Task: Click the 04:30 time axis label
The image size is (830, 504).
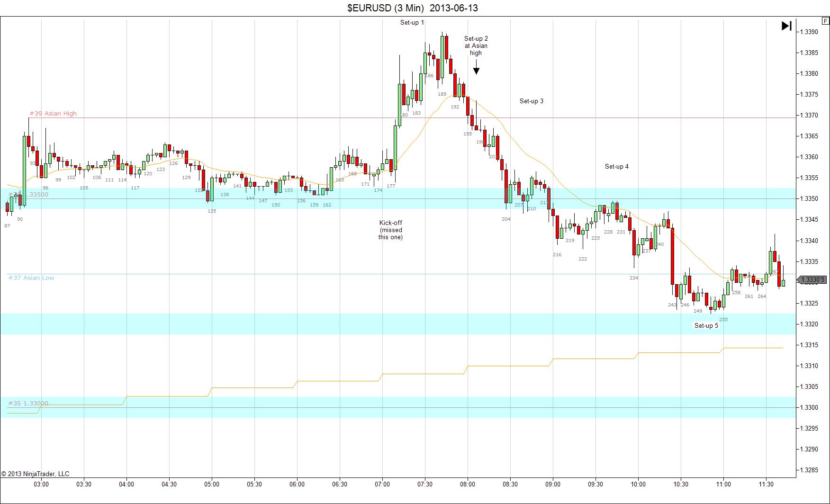Action: tap(169, 484)
